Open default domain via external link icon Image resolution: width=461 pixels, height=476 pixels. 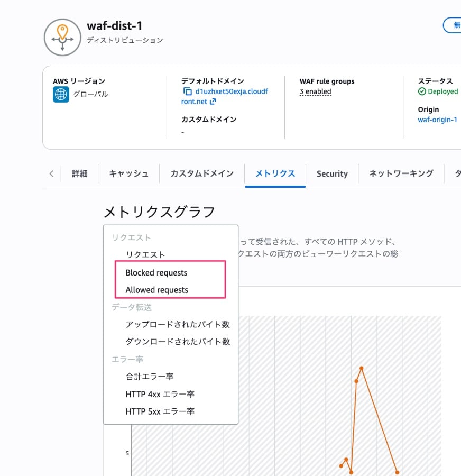click(213, 102)
